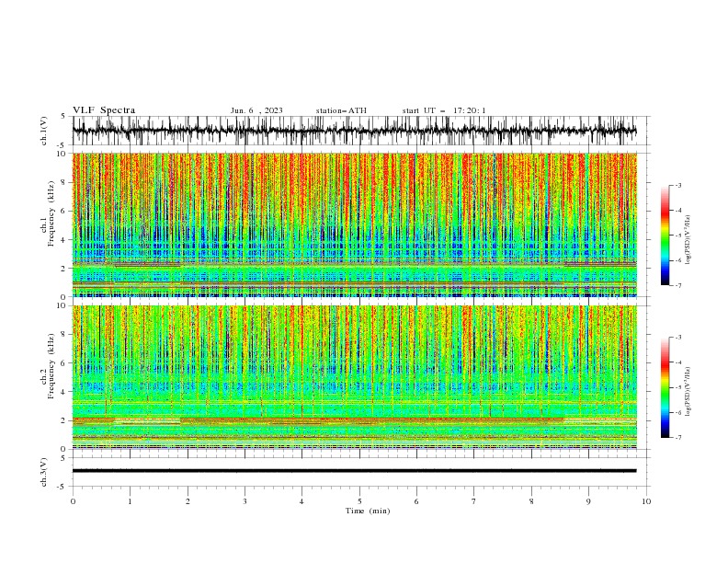Click the "-5" volt tick of ch.1 waveform

click(x=63, y=145)
